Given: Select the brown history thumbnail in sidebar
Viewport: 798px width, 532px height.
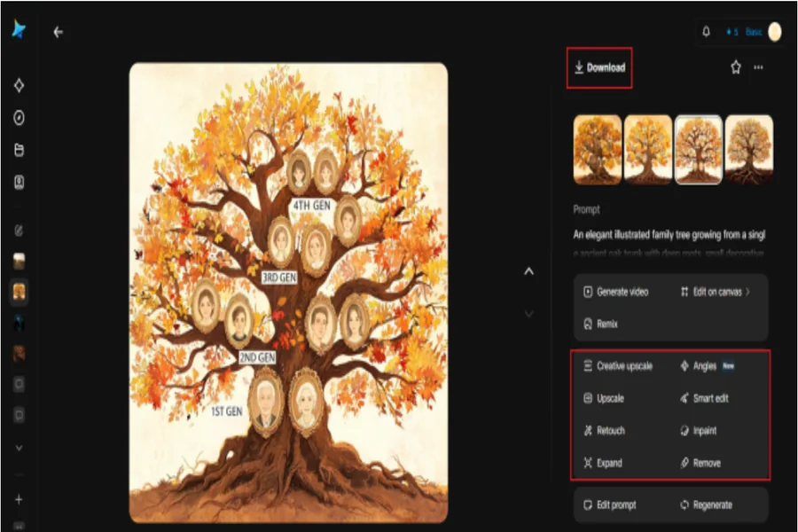Looking at the screenshot, I should pos(20,353).
